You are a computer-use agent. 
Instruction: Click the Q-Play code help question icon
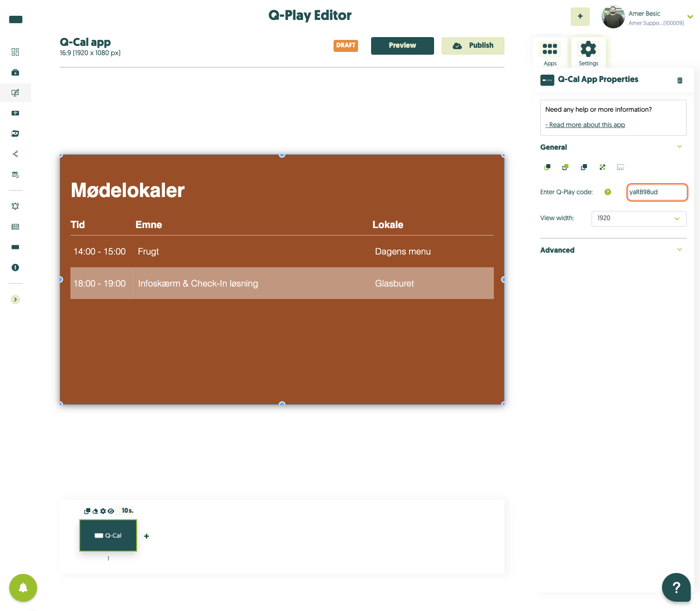[x=608, y=192]
